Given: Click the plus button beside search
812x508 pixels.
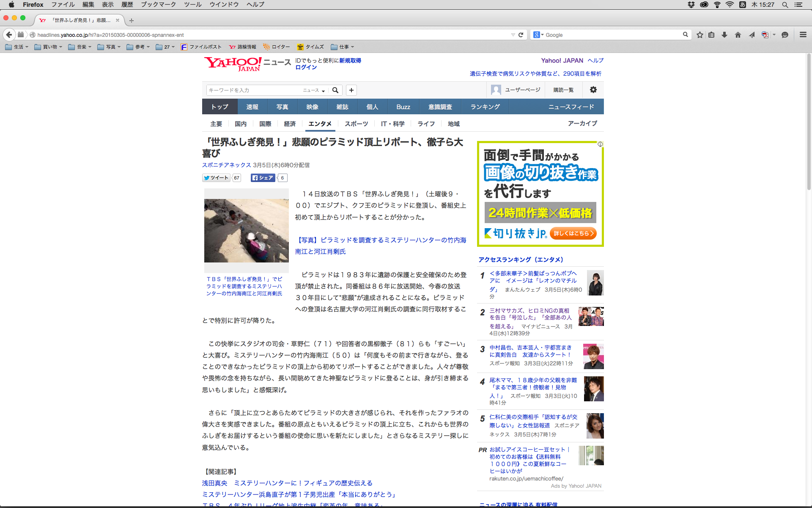Looking at the screenshot, I should click(351, 90).
